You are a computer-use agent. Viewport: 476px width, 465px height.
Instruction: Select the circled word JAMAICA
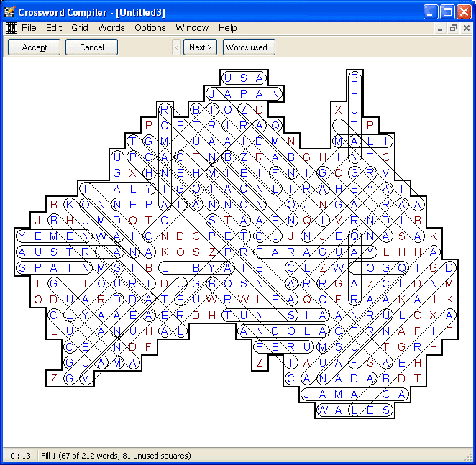pos(354,394)
